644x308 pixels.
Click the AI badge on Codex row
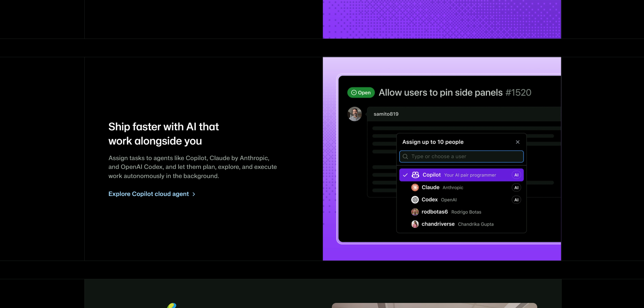pos(516,200)
